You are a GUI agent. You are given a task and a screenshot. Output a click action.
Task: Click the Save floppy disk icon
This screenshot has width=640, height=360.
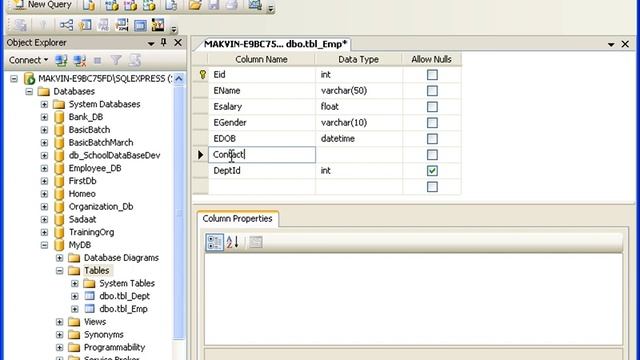click(213, 5)
